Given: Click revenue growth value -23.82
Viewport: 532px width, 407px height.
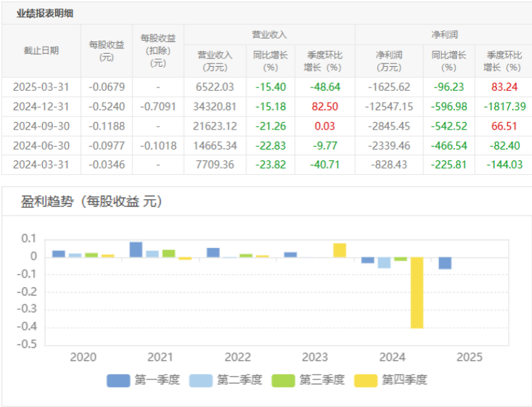Looking at the screenshot, I should pyautogui.click(x=270, y=165).
